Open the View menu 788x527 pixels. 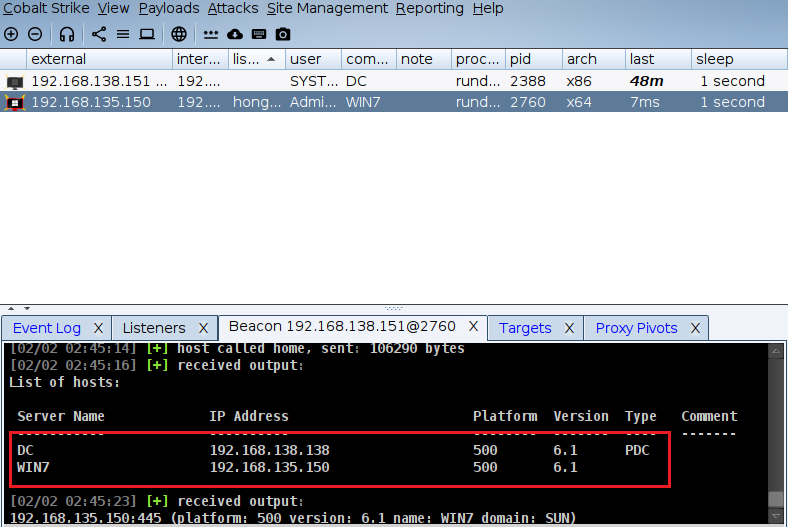point(113,9)
